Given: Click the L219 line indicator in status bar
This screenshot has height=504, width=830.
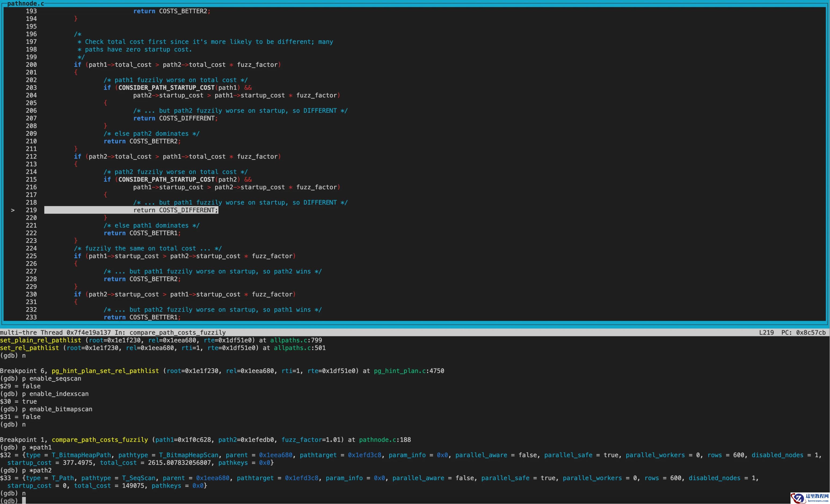Looking at the screenshot, I should (x=766, y=333).
